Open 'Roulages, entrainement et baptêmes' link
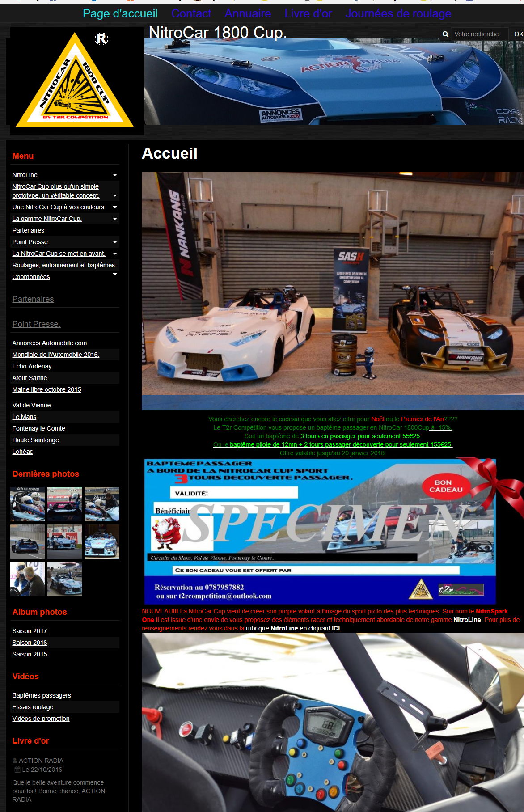The image size is (524, 812). pyautogui.click(x=64, y=265)
